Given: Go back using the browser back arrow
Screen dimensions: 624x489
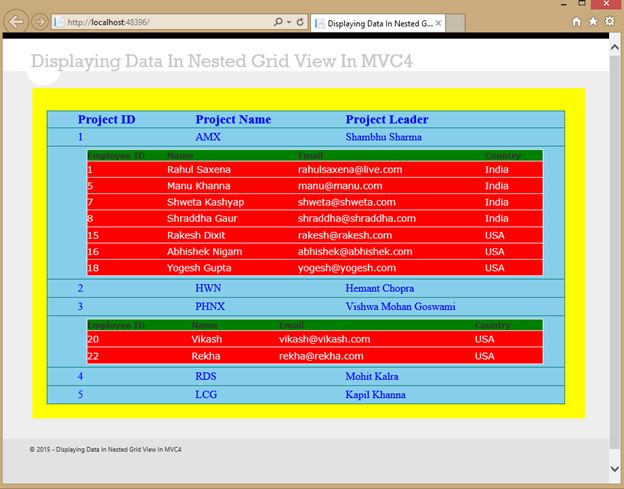Looking at the screenshot, I should pyautogui.click(x=16, y=21).
